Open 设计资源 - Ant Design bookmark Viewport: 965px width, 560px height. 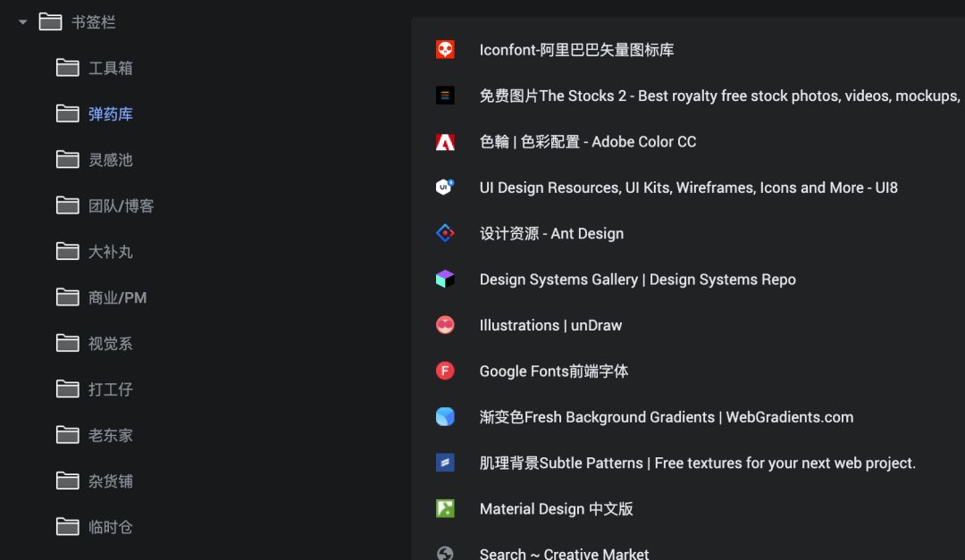click(x=551, y=234)
